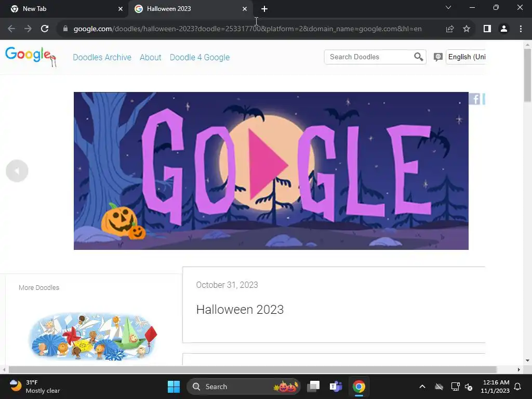
Task: Click the lock site info icon
Action: coord(65,29)
